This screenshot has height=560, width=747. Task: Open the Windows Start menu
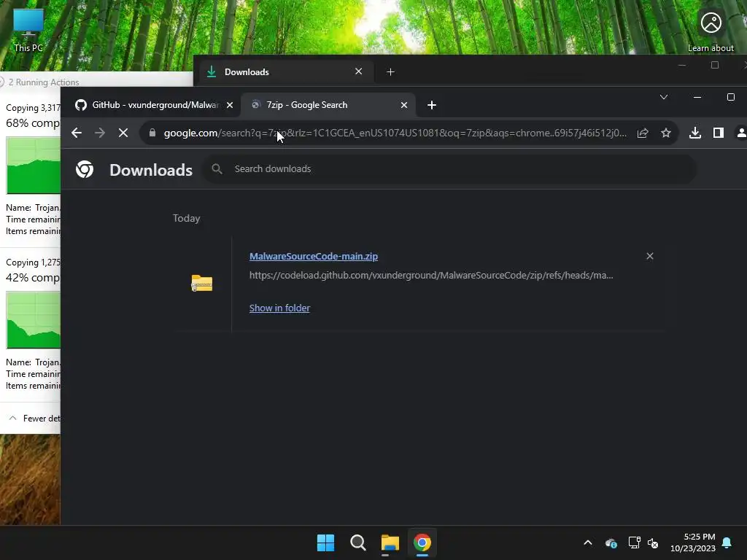pos(326,542)
